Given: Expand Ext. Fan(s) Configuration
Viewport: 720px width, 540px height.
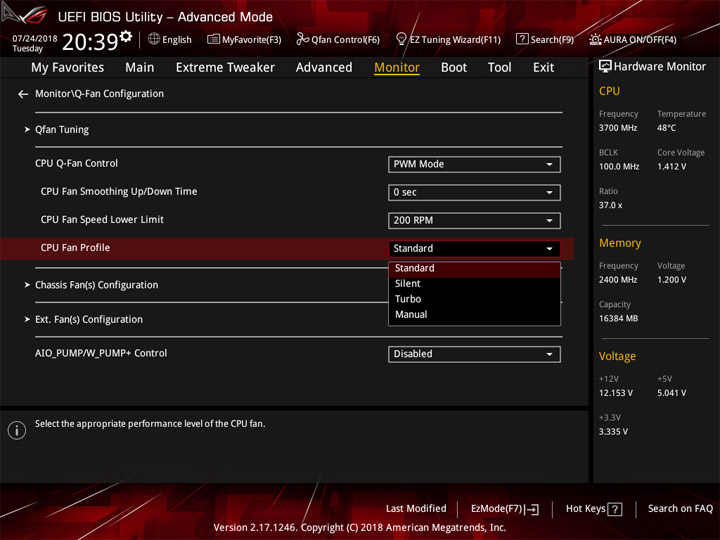Looking at the screenshot, I should coord(89,319).
